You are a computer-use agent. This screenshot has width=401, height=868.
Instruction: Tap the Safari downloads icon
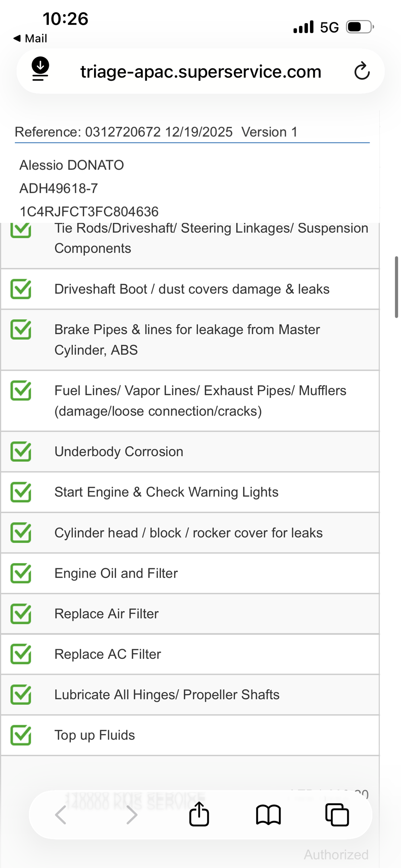40,69
